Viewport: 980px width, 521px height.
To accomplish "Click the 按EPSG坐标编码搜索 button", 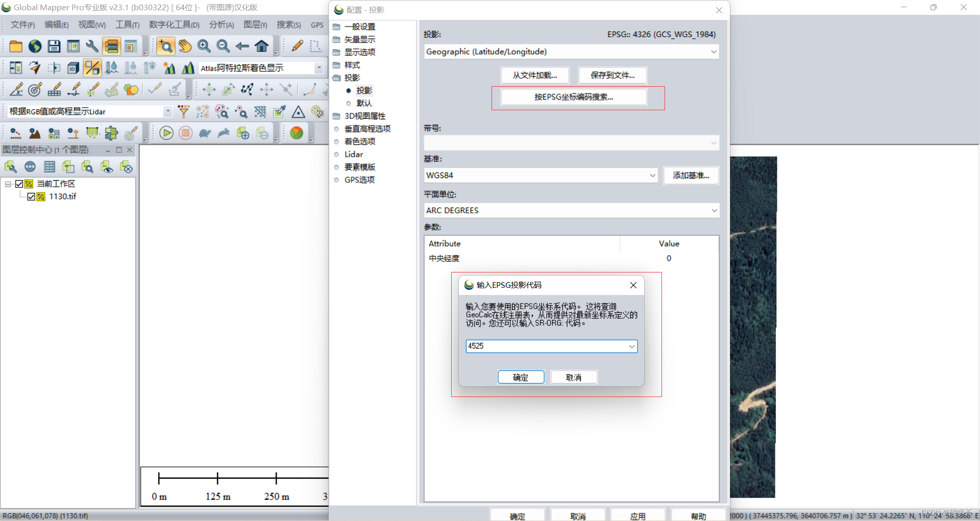I will click(574, 97).
